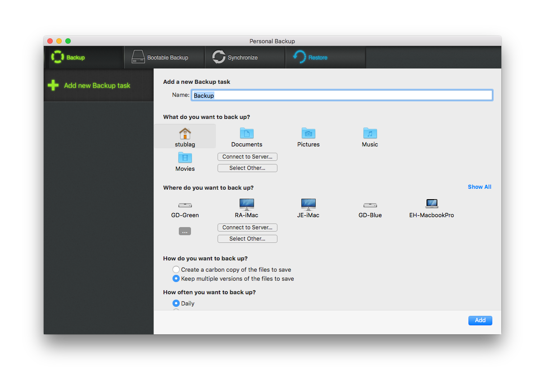Click the Name input field
The width and height of the screenshot is (545, 392).
pos(342,95)
